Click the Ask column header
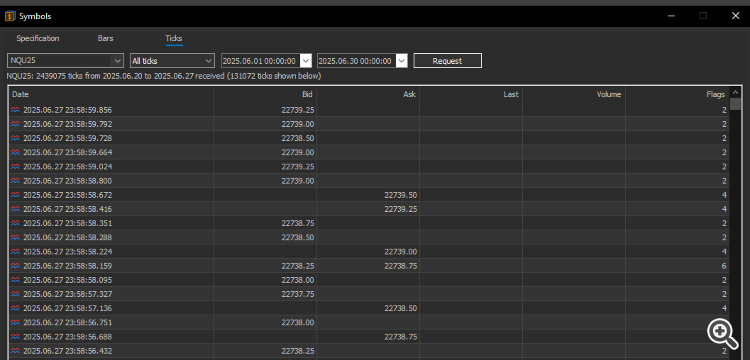The height and width of the screenshot is (360, 750). pyautogui.click(x=368, y=94)
